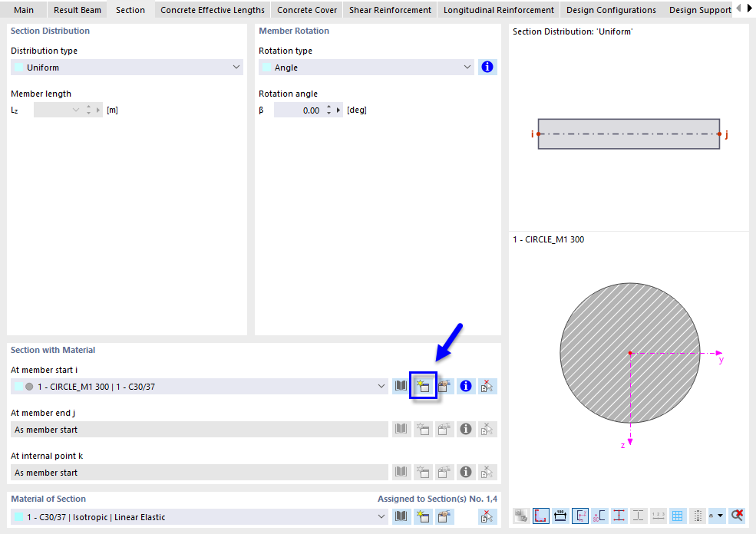Click circular cross-section preview graphic
Screen dimensions: 756x534
[x=629, y=353]
